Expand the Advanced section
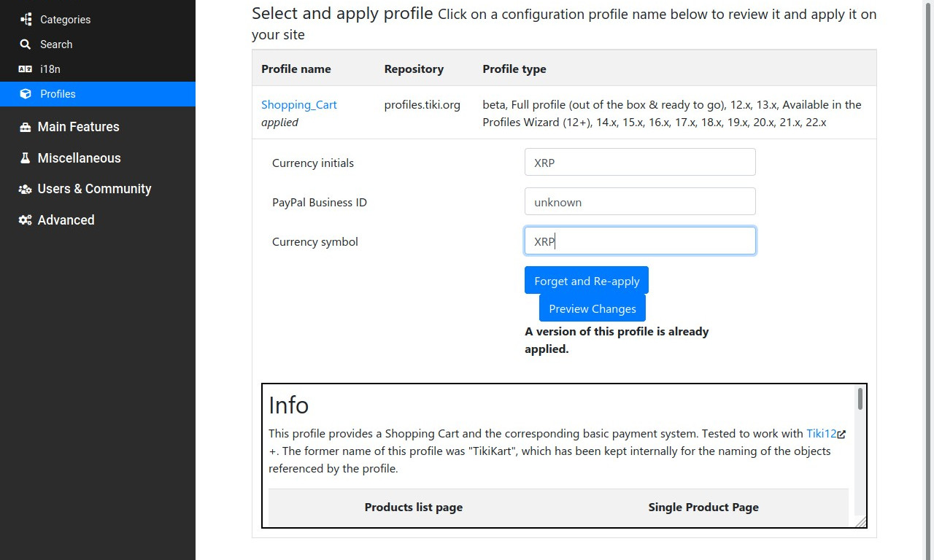 pyautogui.click(x=98, y=220)
